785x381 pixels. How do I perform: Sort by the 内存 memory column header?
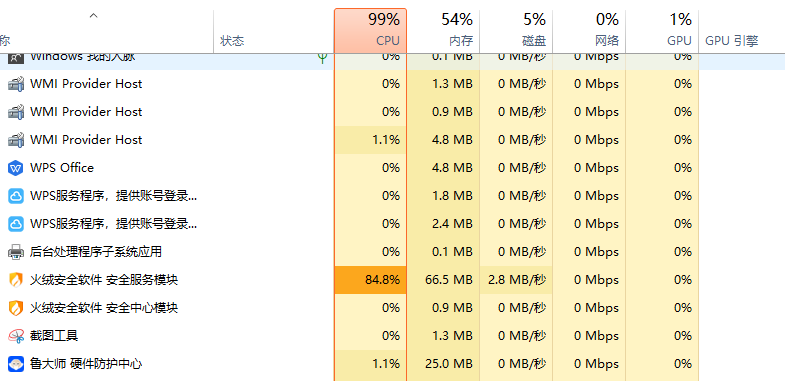[x=443, y=31]
